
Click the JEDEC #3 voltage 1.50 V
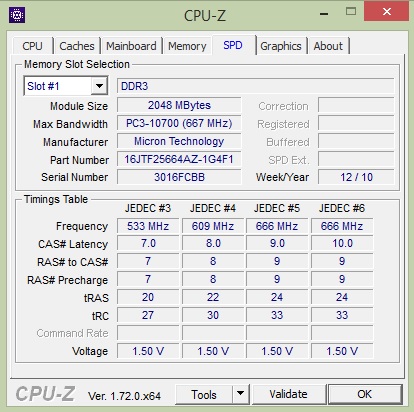(x=148, y=351)
